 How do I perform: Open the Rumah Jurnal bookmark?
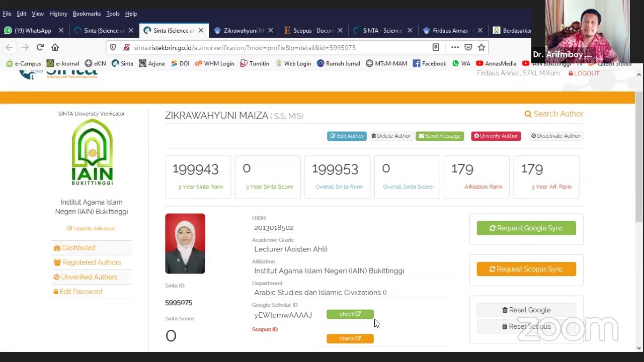click(339, 63)
